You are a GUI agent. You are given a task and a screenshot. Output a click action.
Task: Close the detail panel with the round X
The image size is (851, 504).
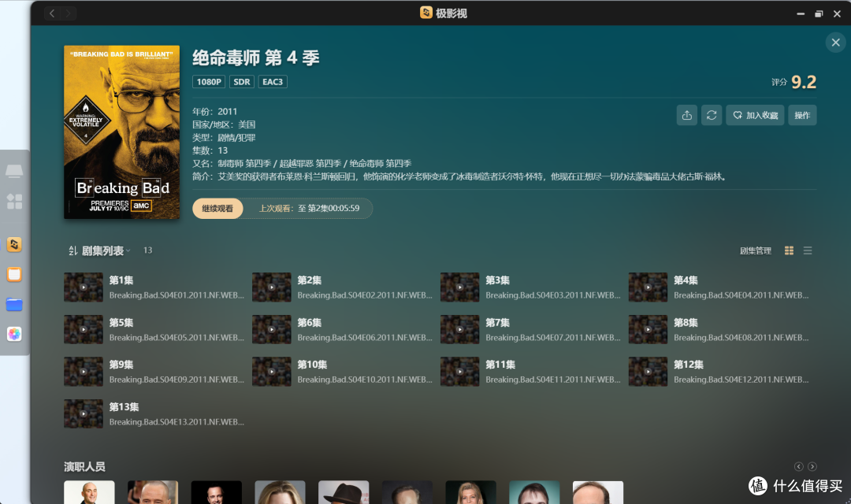click(x=836, y=43)
